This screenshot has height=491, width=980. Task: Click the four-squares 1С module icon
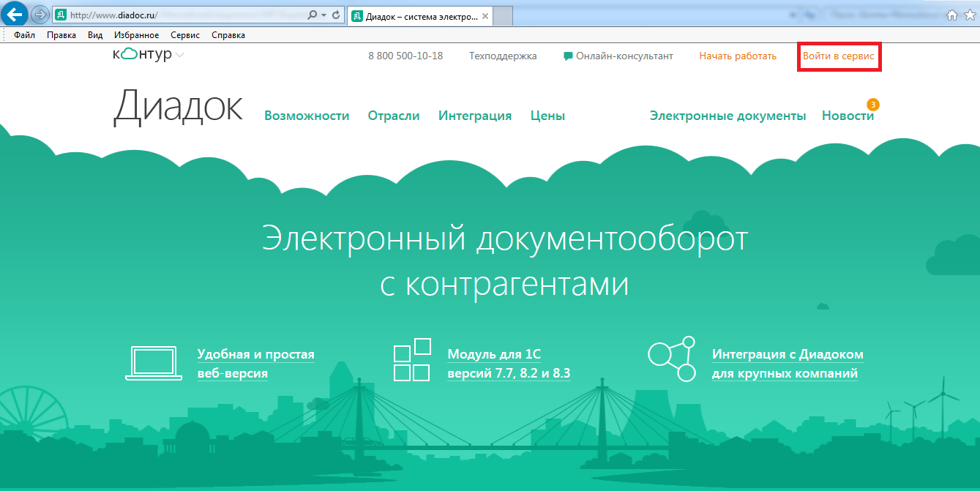click(x=412, y=359)
